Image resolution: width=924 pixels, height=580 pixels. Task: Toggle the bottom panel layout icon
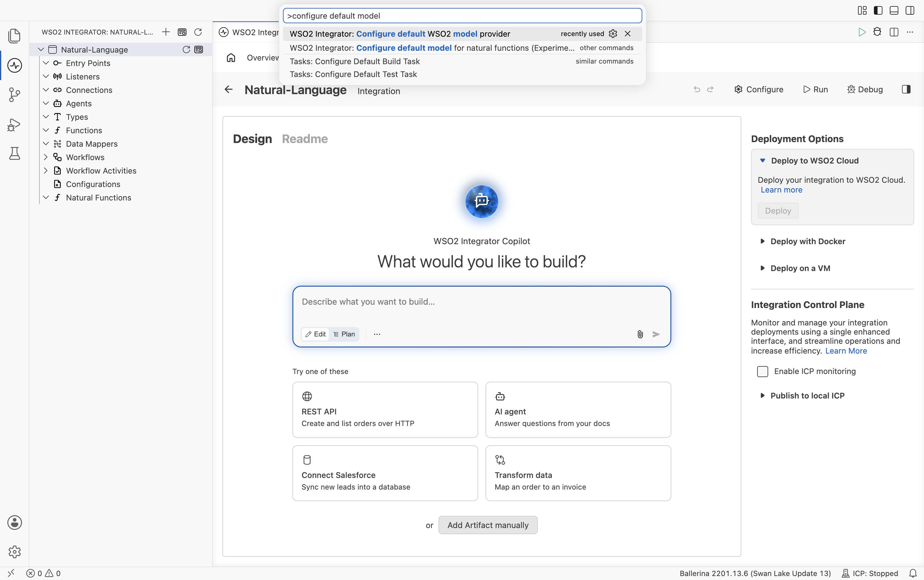[x=894, y=10]
